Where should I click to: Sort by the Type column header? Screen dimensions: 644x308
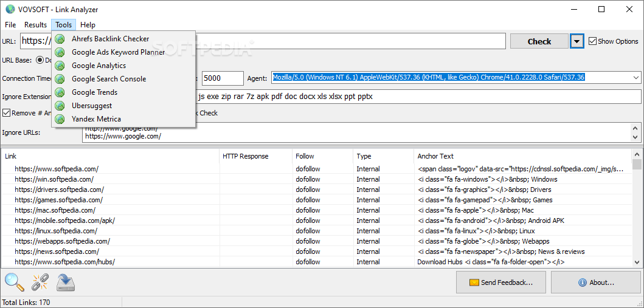pyautogui.click(x=384, y=156)
